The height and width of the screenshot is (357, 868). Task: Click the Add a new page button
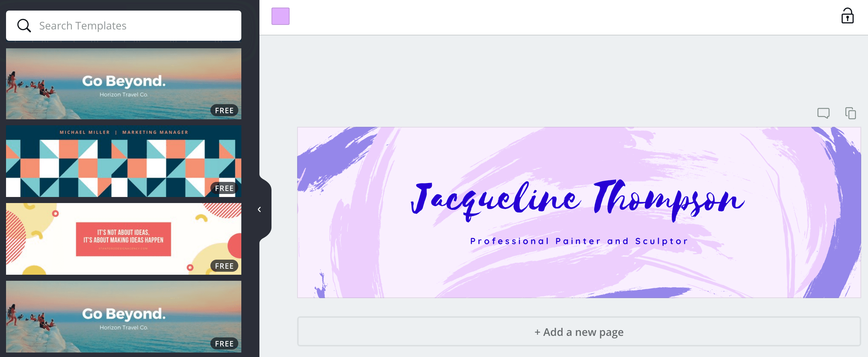579,332
